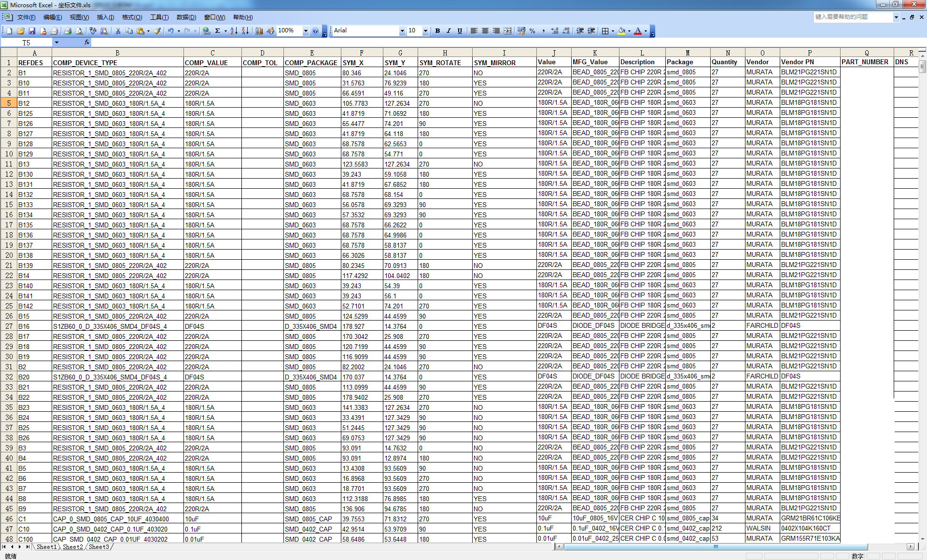
Task: Merge and center the selected cells
Action: 507,31
